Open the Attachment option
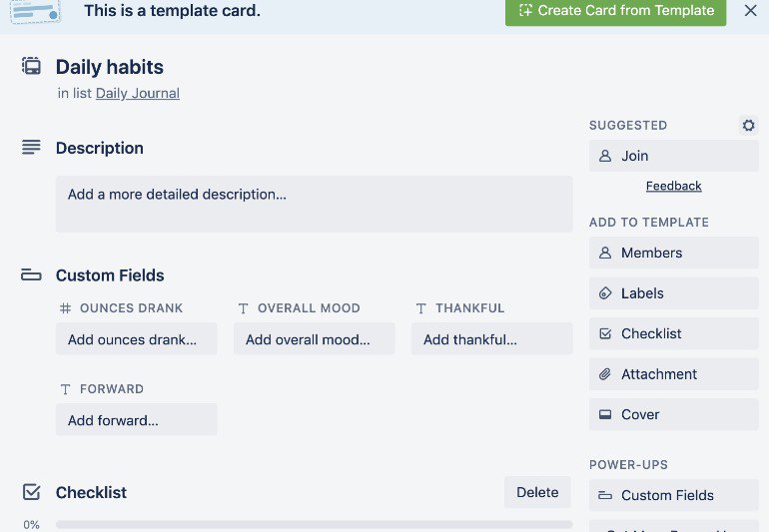769x532 pixels. point(673,374)
